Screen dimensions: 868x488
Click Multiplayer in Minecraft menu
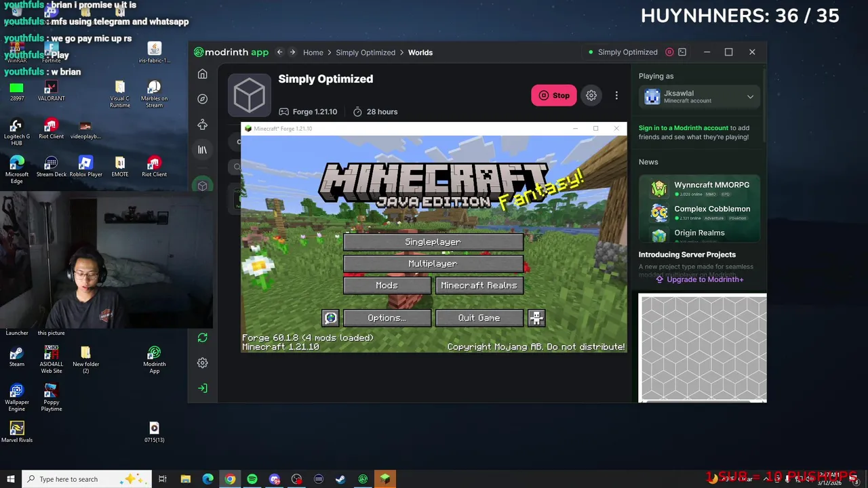point(433,264)
